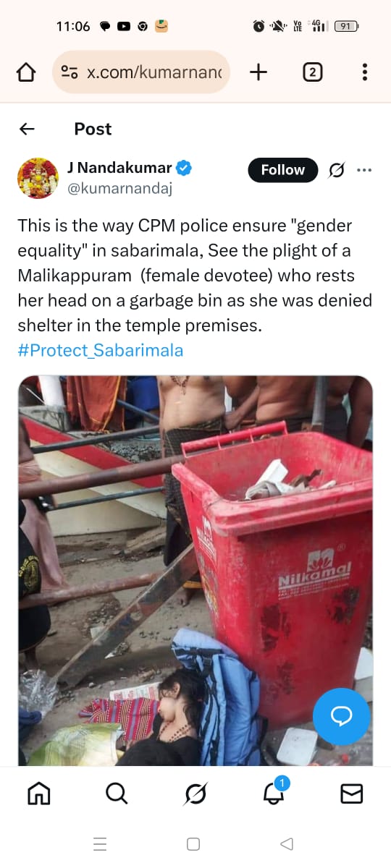391x868 pixels.
Task: Tap the x.com/kumarnand address bar
Action: 141,72
